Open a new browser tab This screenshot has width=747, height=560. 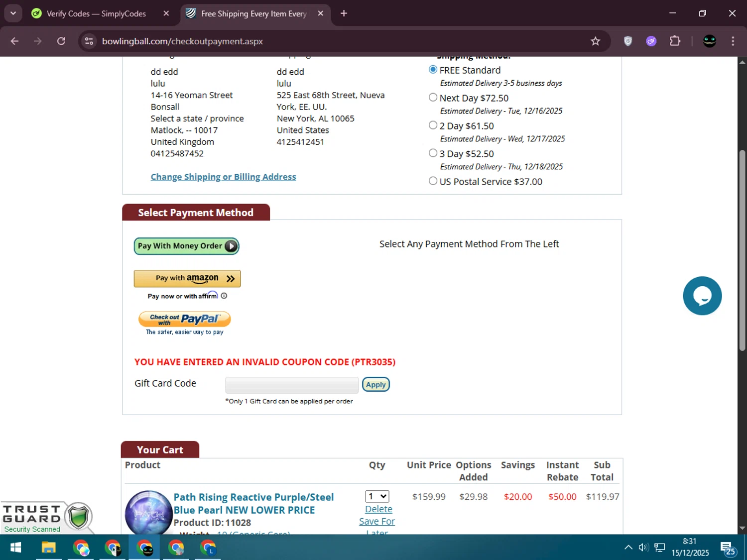tap(344, 13)
